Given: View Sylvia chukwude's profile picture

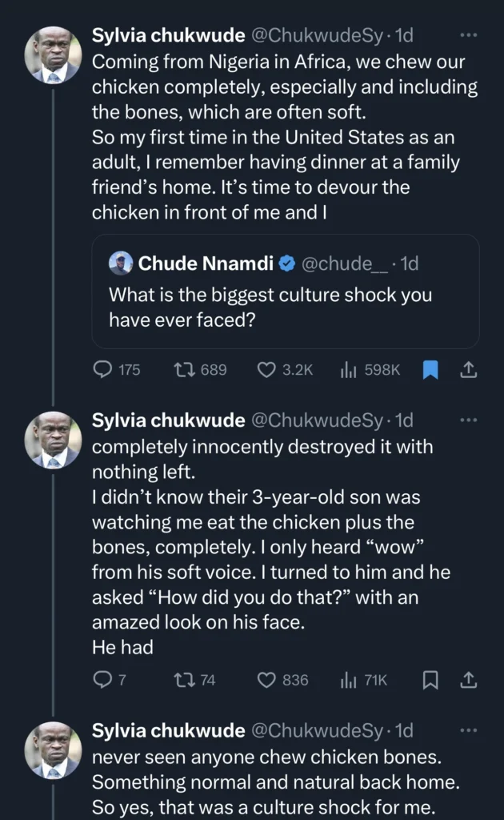Looking at the screenshot, I should coord(53,54).
